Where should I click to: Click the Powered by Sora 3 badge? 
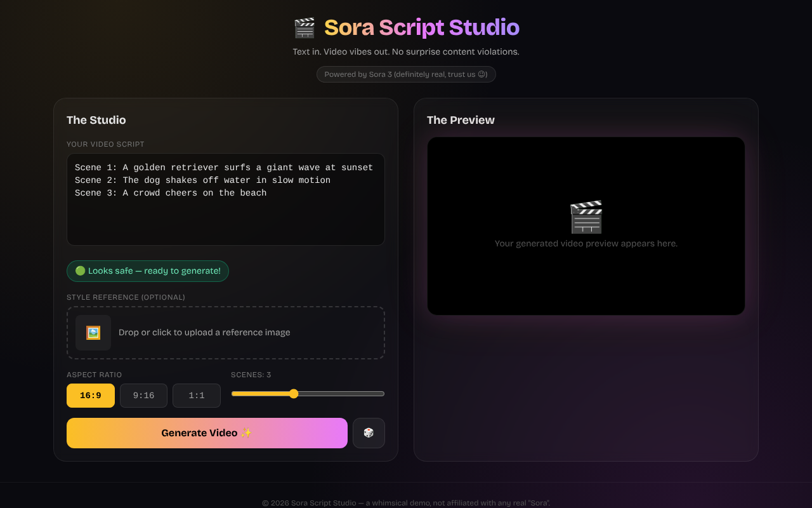[406, 74]
